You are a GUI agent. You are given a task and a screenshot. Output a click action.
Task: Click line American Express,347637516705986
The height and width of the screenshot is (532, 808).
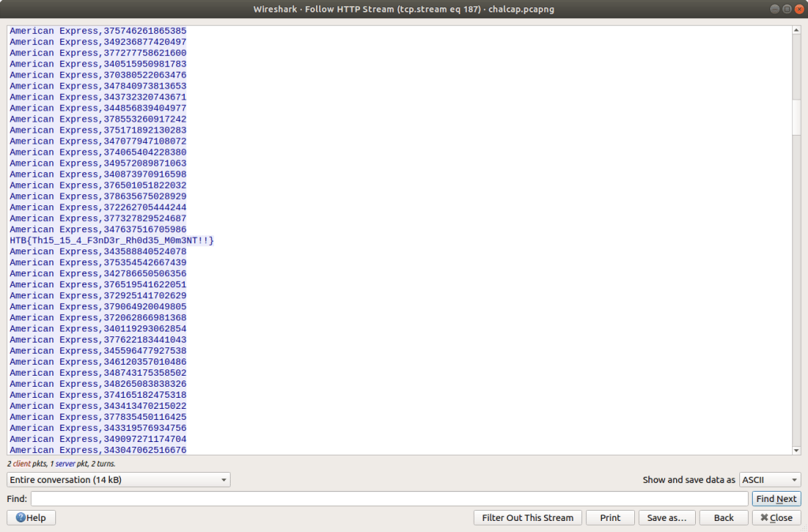pos(98,230)
